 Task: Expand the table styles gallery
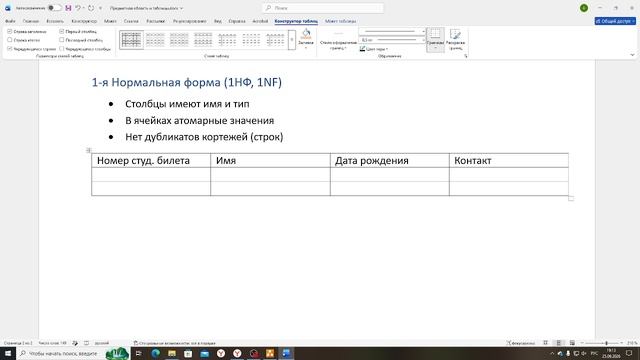[291, 40]
